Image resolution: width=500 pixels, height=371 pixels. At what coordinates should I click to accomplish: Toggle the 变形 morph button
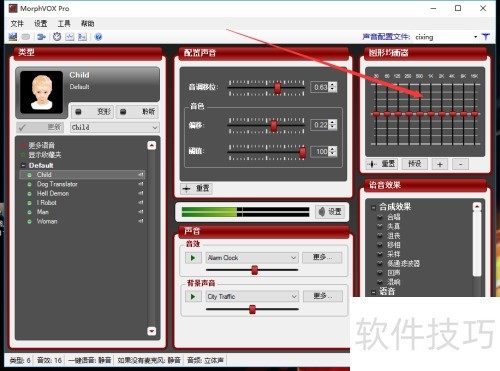pyautogui.click(x=92, y=112)
